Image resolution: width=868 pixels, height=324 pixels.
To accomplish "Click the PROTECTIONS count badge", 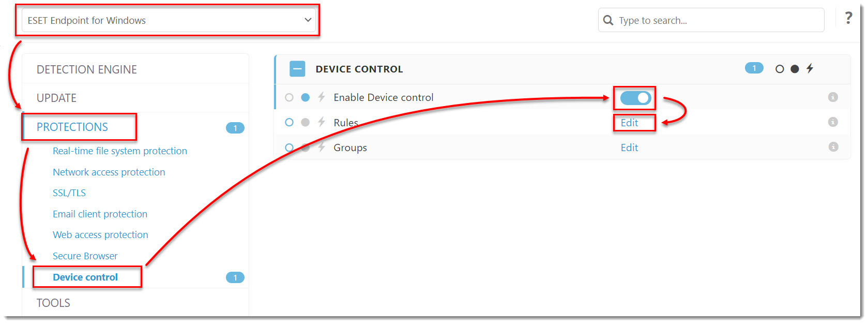I will click(235, 128).
